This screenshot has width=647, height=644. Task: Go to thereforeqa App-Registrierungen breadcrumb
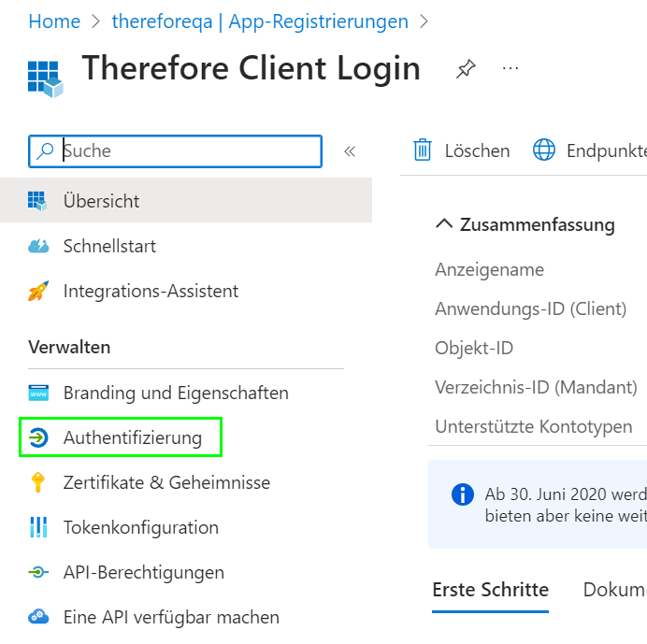click(x=260, y=21)
